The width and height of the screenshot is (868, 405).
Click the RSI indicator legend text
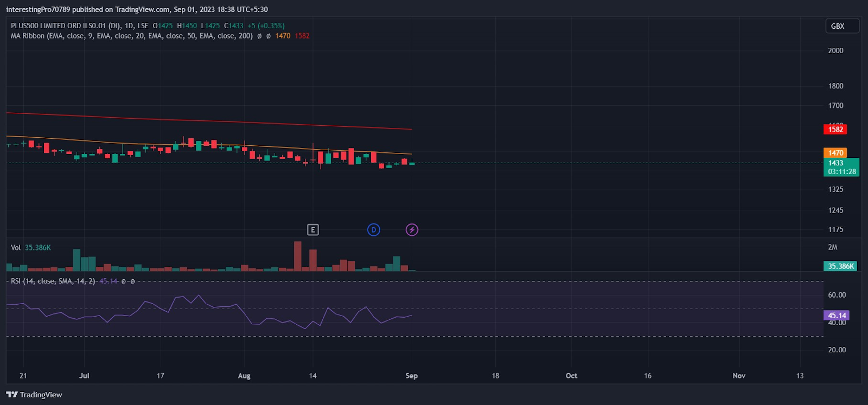pos(53,281)
